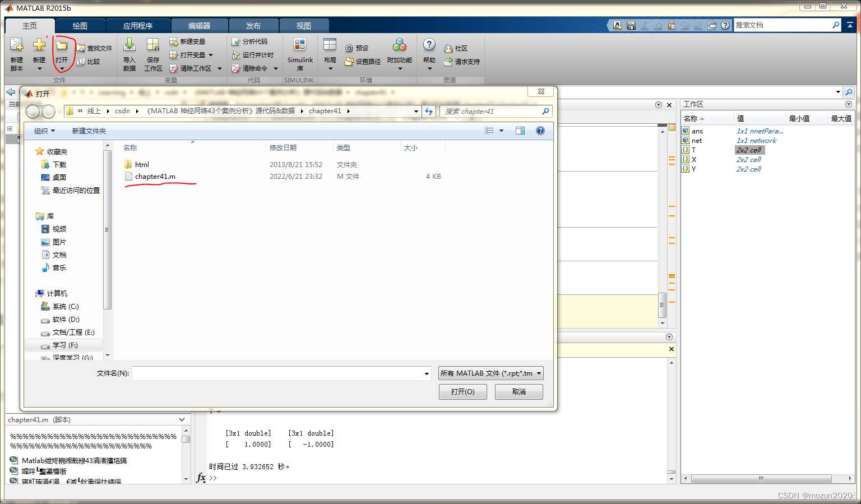Click Run and Time (运行并计时) icon

pos(236,55)
